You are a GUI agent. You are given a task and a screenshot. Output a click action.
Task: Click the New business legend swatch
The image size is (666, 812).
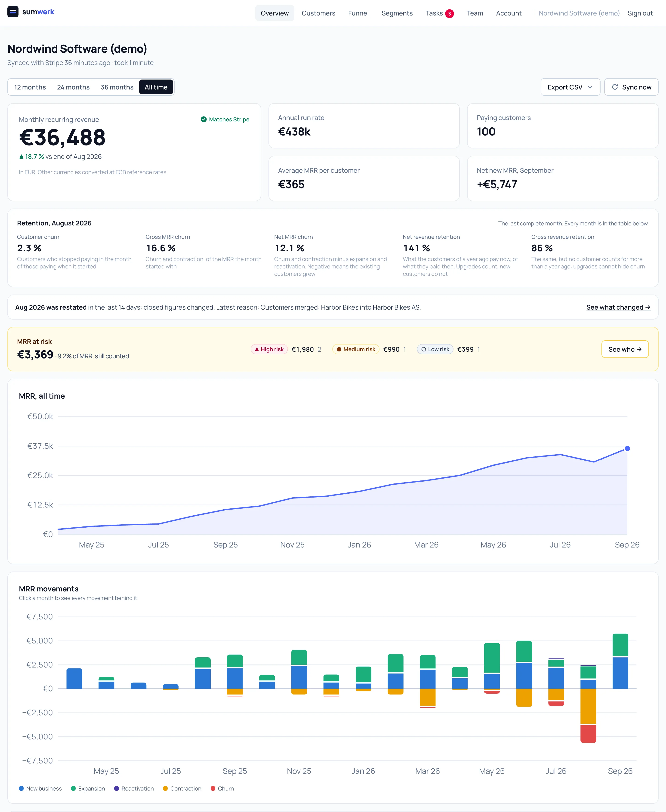21,788
